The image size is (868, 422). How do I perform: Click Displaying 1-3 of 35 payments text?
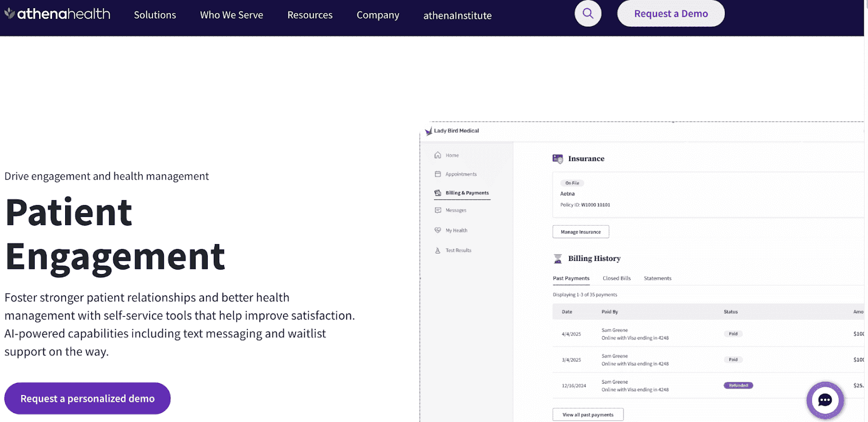click(585, 295)
